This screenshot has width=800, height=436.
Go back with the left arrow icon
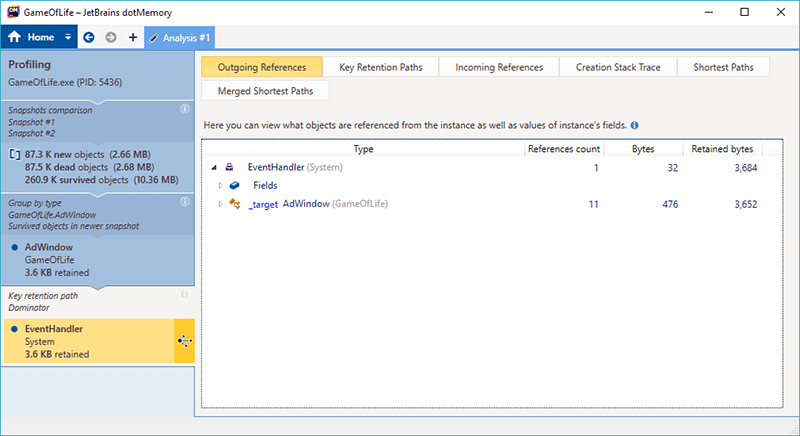89,37
